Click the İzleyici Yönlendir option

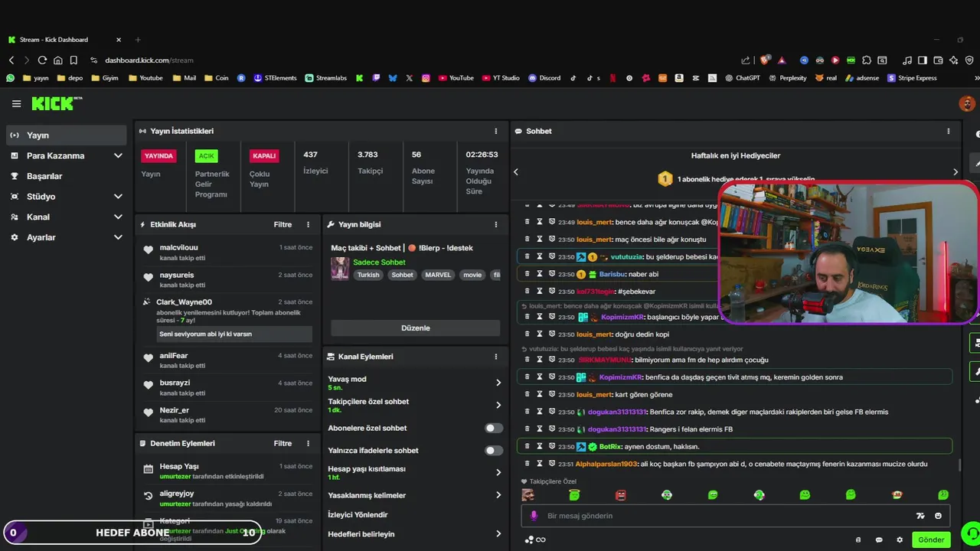tap(358, 515)
